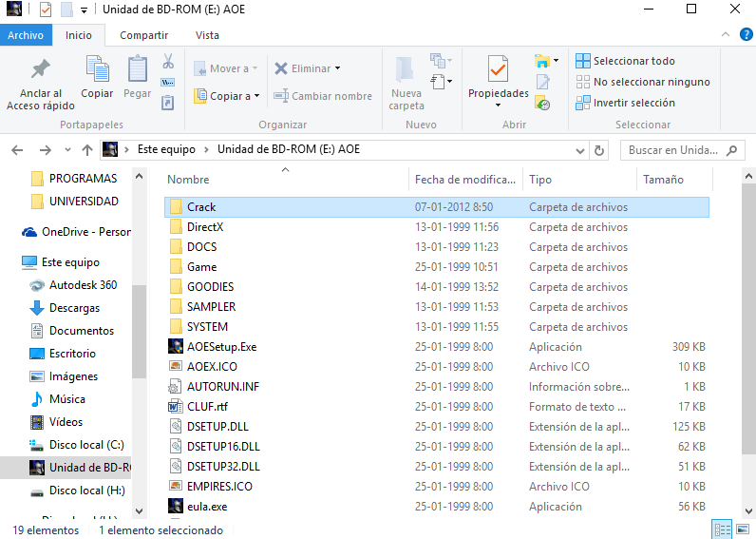
Task: Click the Edit icon in the Abrir group
Action: click(x=543, y=82)
